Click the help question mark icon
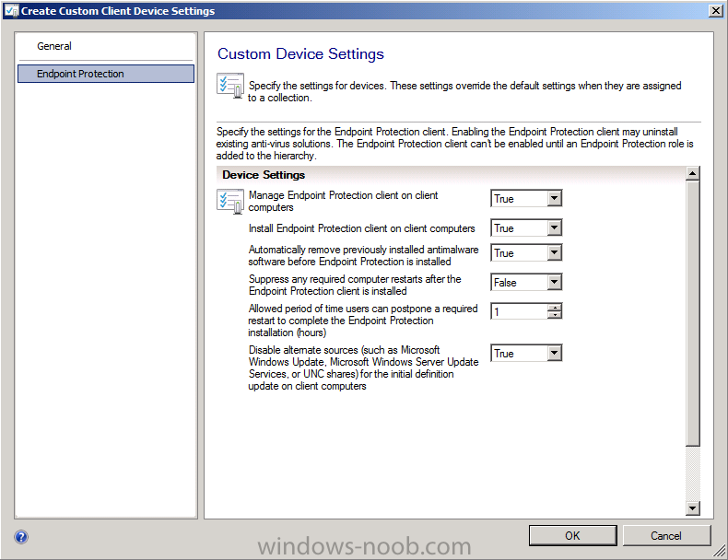Image resolution: width=728 pixels, height=560 pixels. pyautogui.click(x=21, y=537)
